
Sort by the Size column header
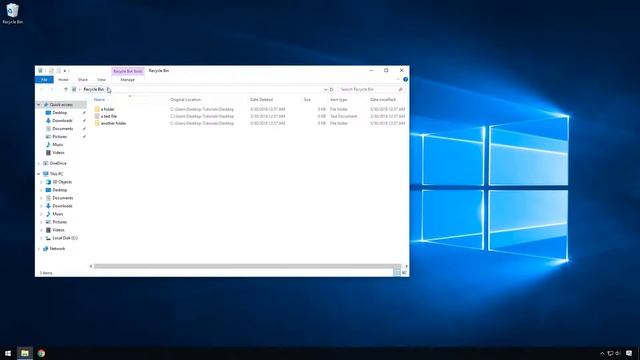(x=307, y=100)
